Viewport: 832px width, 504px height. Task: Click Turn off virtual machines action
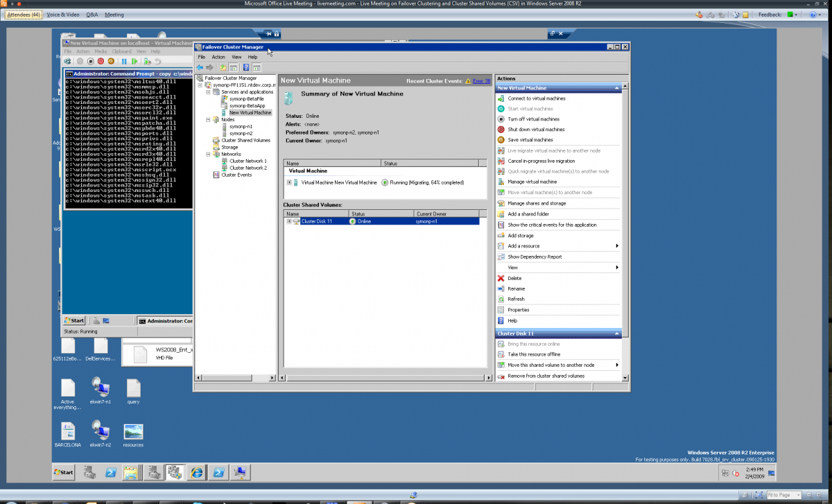tap(533, 119)
